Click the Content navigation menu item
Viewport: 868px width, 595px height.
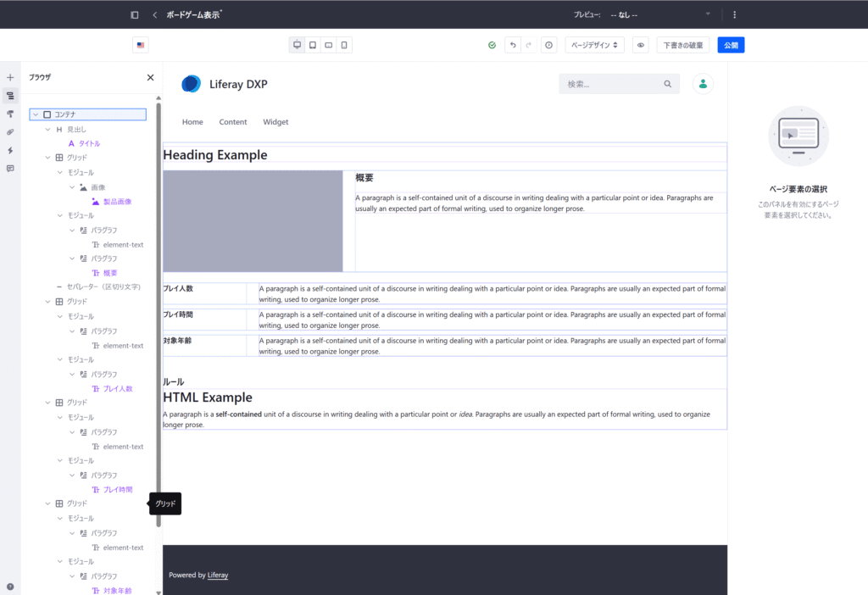coord(233,122)
